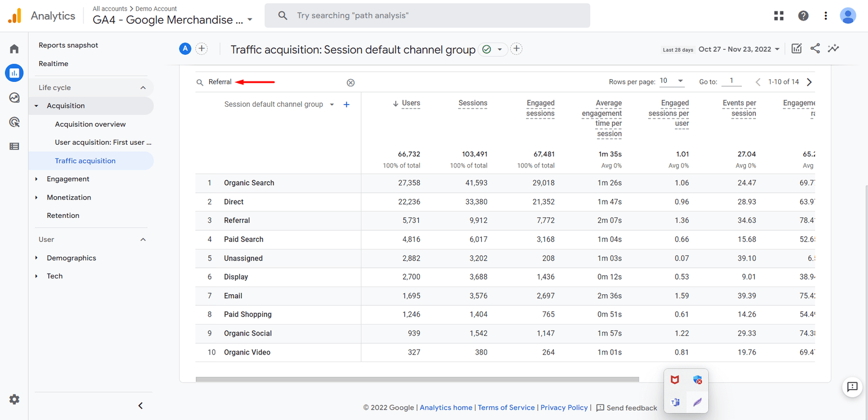Click Send feedback in footer
The height and width of the screenshot is (420, 868).
point(627,408)
